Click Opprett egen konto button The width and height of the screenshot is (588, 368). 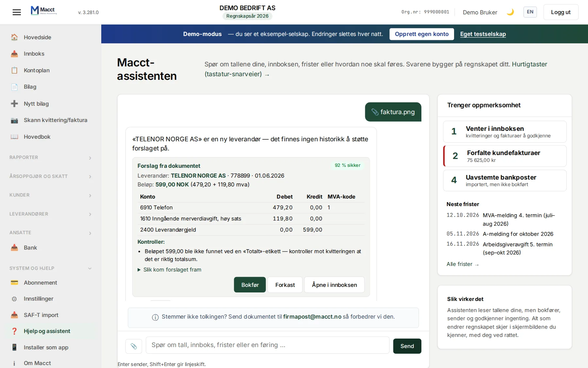coord(421,34)
